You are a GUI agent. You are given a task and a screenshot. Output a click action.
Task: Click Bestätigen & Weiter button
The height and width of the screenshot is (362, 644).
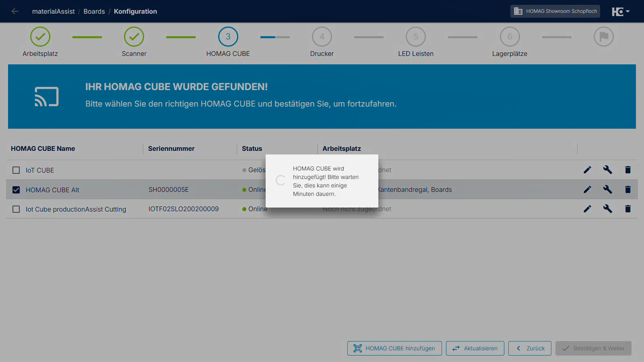coord(593,348)
